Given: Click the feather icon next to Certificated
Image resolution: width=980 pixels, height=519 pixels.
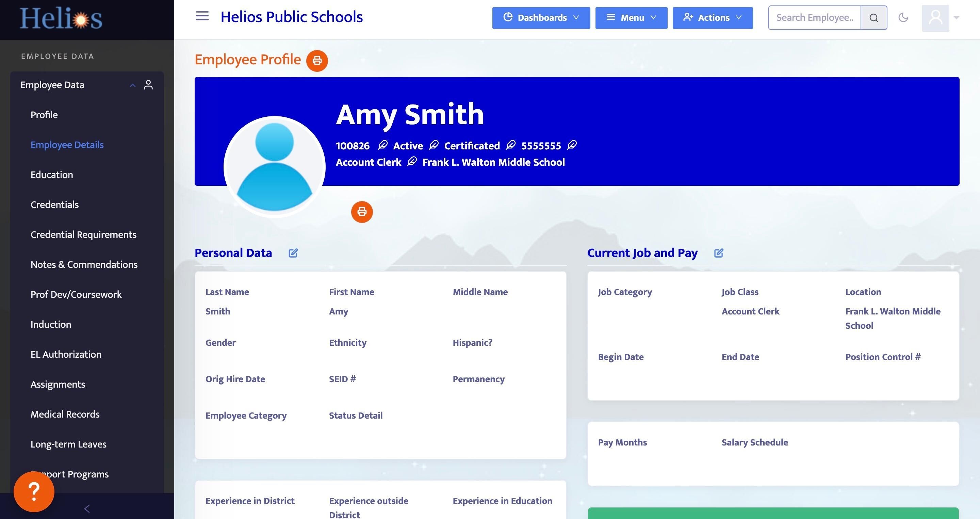Looking at the screenshot, I should 510,145.
